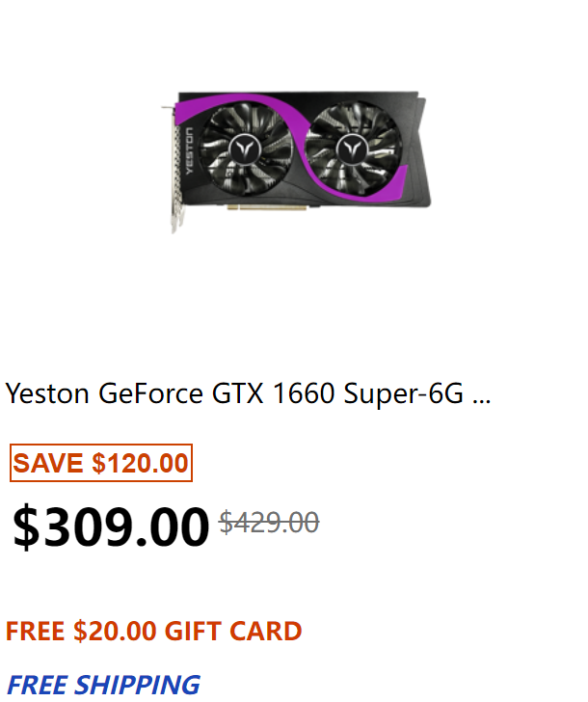Click the FREE $20.00 GIFT CARD offer
Image resolution: width=588 pixels, height=702 pixels.
(153, 631)
